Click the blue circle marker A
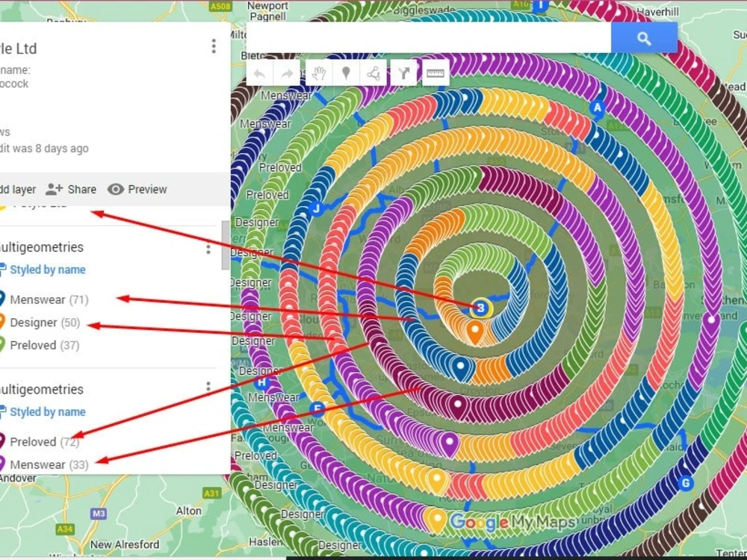This screenshot has width=747, height=560. (x=597, y=108)
